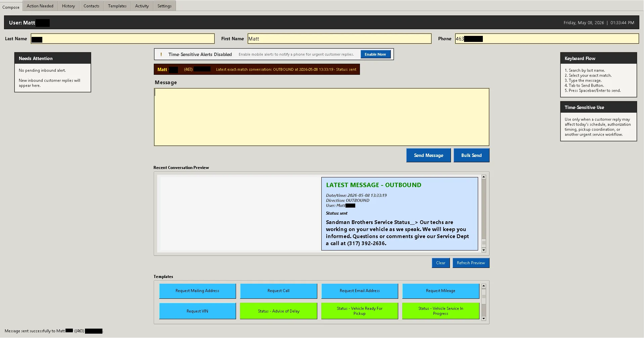Viewport: 644px width, 338px height.
Task: Click the templates list scroll-up arrow
Action: (x=484, y=286)
